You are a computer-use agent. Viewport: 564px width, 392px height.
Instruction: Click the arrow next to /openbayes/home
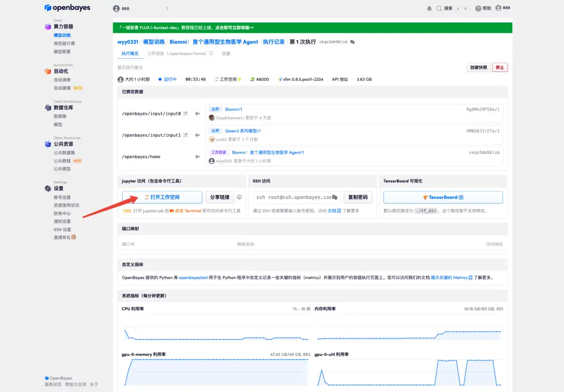(197, 157)
